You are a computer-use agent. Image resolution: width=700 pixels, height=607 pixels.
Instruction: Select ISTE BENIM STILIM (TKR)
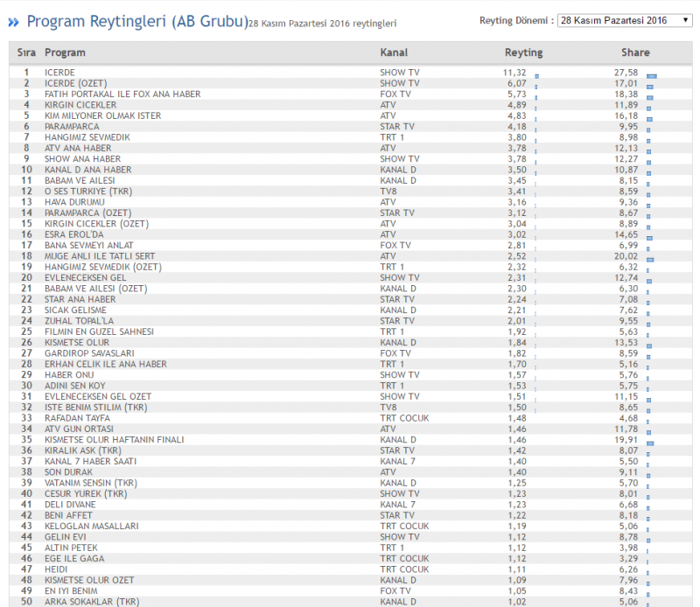(x=96, y=408)
